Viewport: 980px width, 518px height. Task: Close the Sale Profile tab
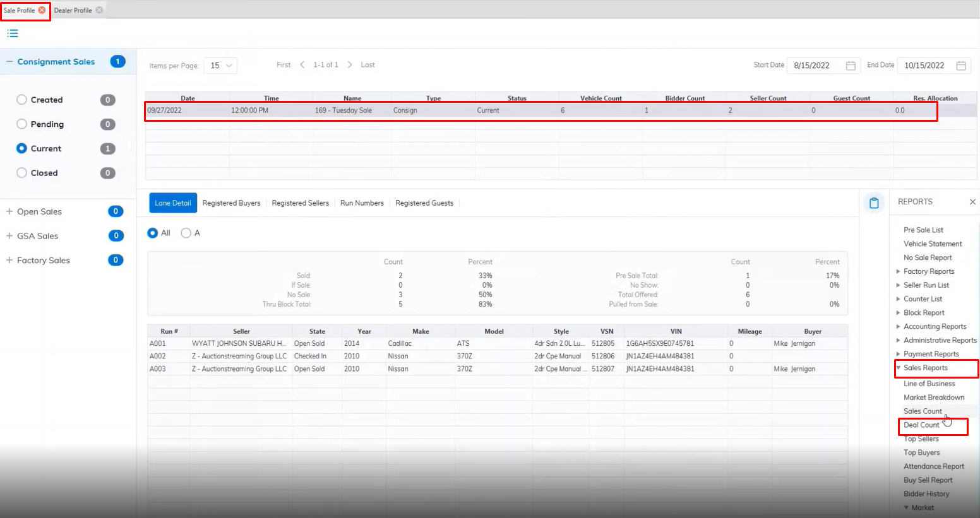click(x=42, y=10)
